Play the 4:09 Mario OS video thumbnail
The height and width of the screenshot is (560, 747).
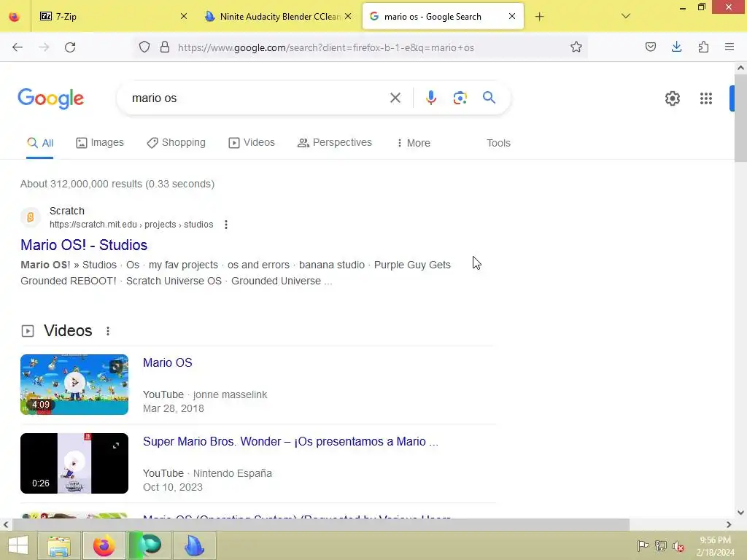(x=74, y=384)
